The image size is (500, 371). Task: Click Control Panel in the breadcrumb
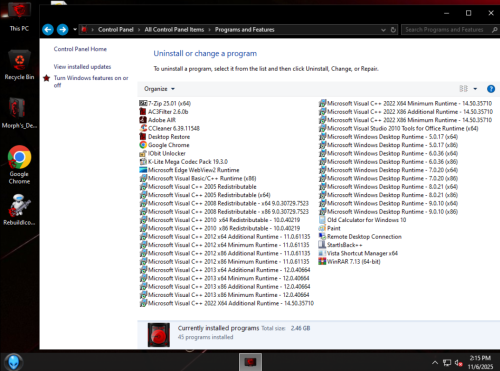point(116,30)
